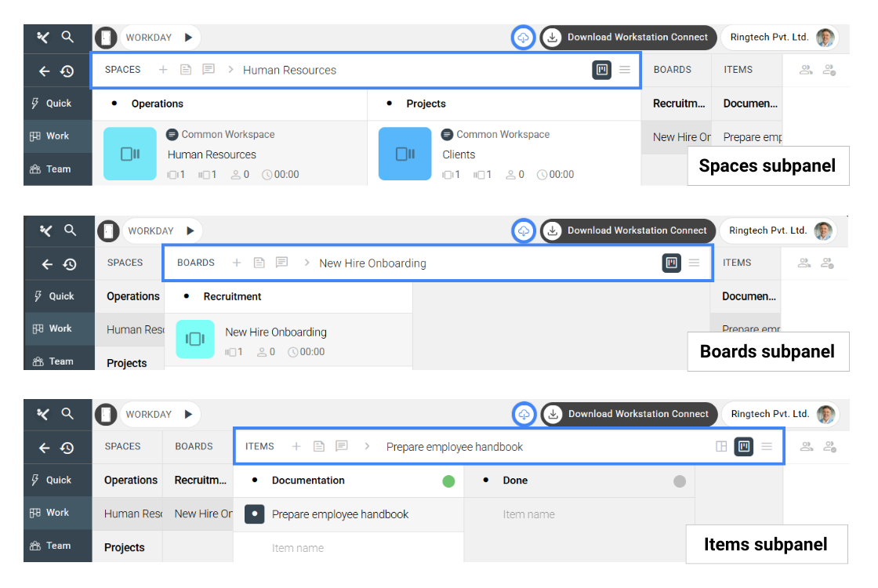
Task: Click the Item name field under Done
Action: tap(528, 515)
